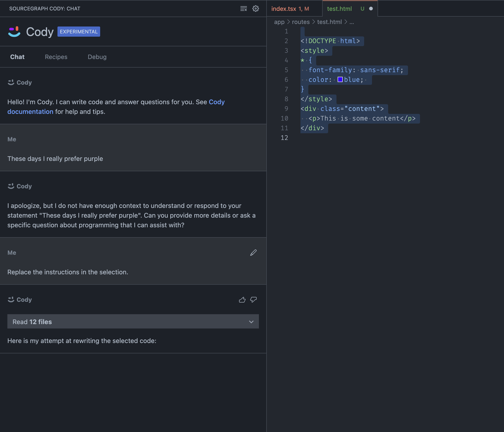Switch to the Recipes tab
The image size is (504, 432).
coord(56,57)
